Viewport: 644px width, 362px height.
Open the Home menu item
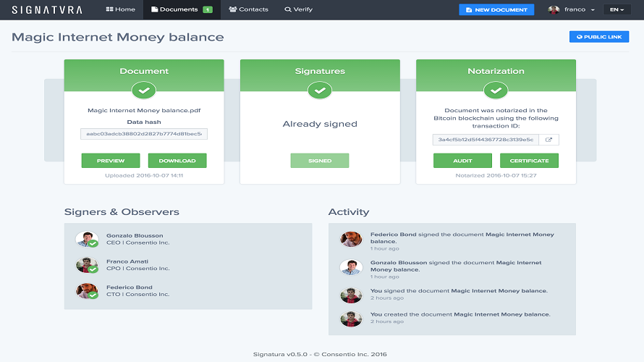point(120,9)
